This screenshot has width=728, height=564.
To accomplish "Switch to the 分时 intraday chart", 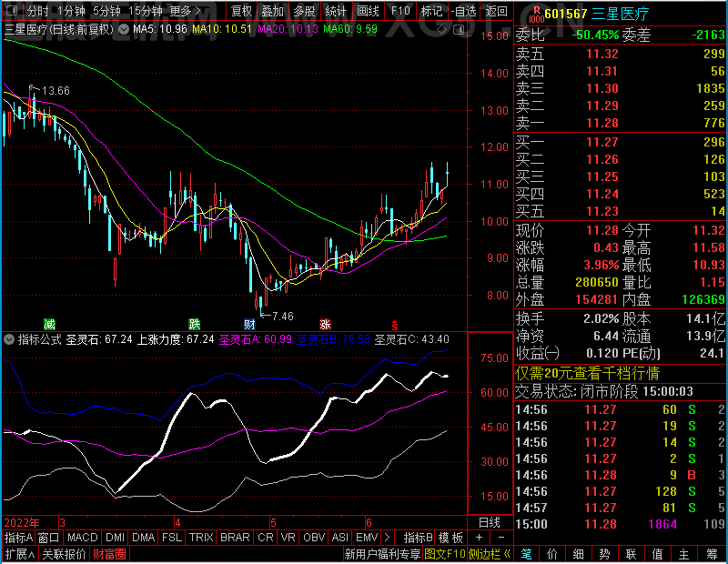I will tap(37, 11).
